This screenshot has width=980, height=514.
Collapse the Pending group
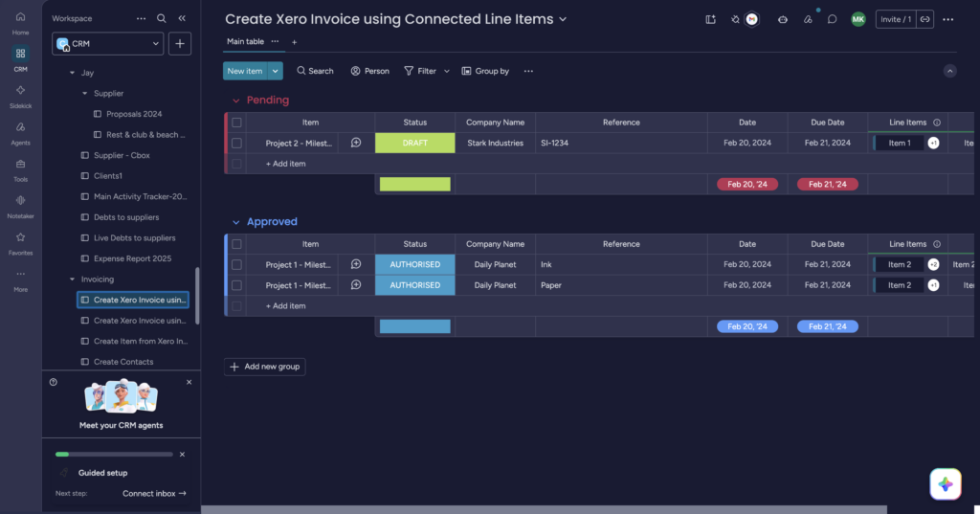tap(235, 101)
